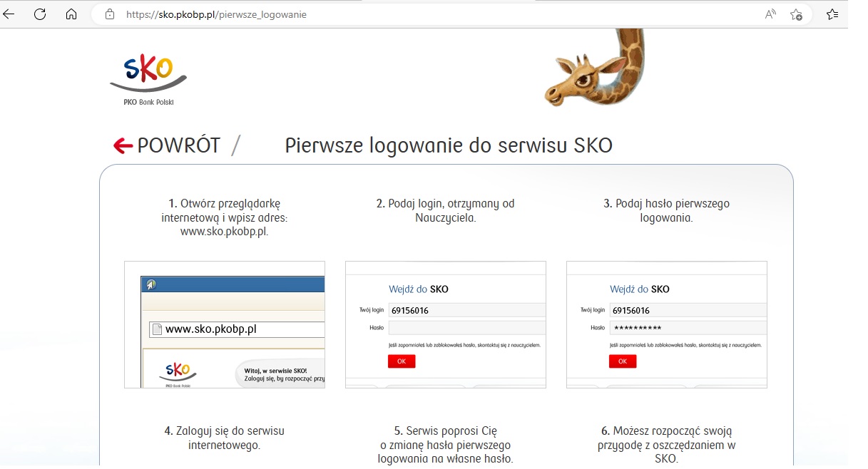Click 'Wejdź do SKO' title in step 3 image
Screen dimensions: 868x469
coord(640,289)
